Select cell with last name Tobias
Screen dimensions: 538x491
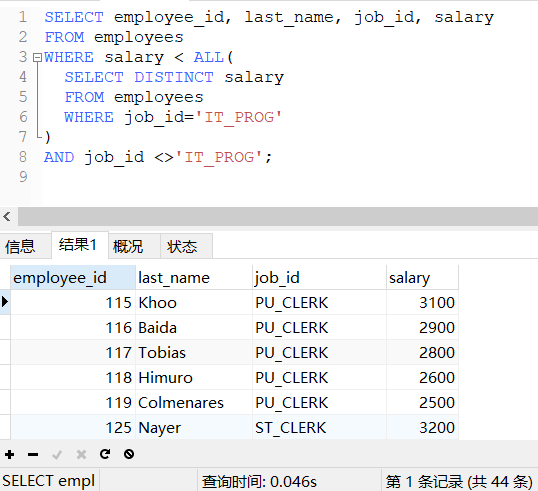194,353
